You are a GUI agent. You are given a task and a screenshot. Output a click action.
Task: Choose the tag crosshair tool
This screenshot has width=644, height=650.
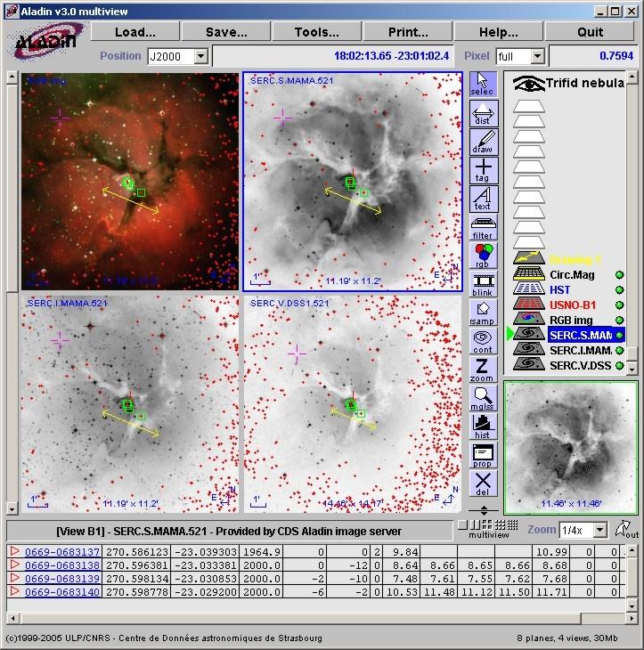coord(483,170)
